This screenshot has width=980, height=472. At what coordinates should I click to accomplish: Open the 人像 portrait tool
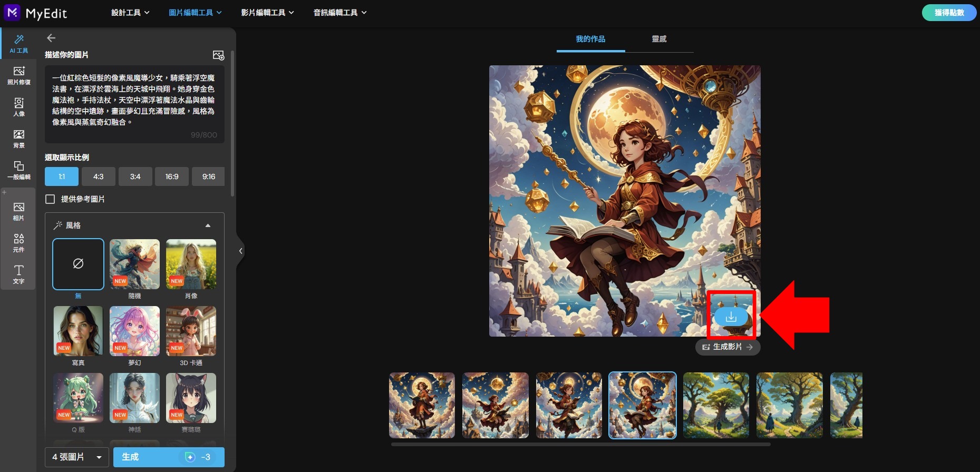(x=18, y=107)
